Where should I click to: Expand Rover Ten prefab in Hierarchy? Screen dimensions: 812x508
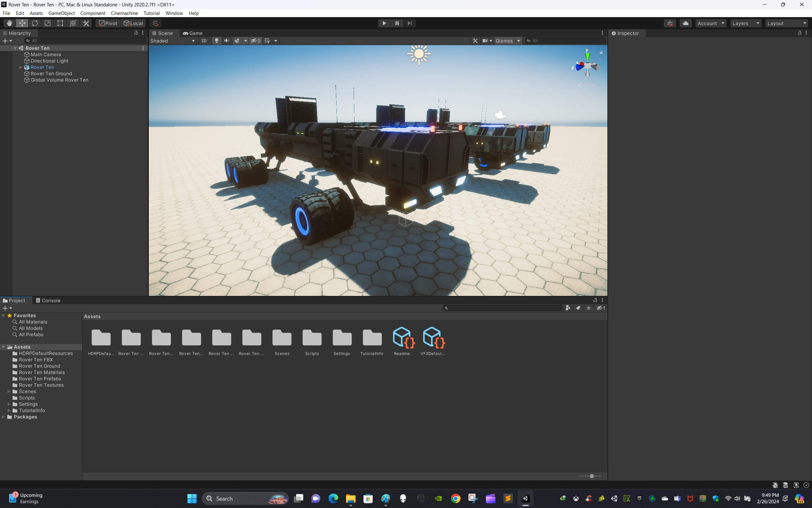tap(21, 67)
